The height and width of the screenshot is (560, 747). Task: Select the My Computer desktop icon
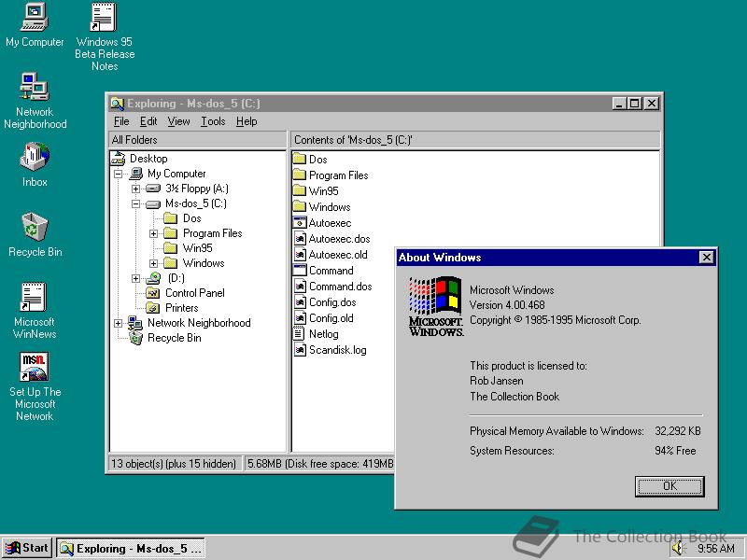click(x=35, y=25)
